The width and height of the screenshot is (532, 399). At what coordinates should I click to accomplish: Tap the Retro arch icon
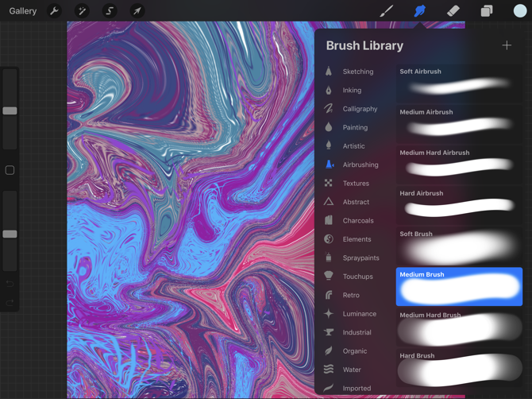tap(329, 295)
